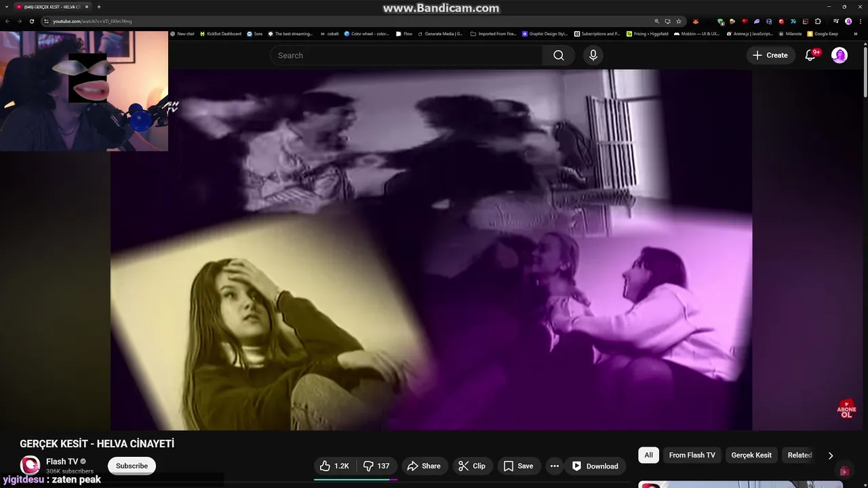Open the Color wheel bookmark
The width and height of the screenshot is (868, 488).
coord(367,33)
